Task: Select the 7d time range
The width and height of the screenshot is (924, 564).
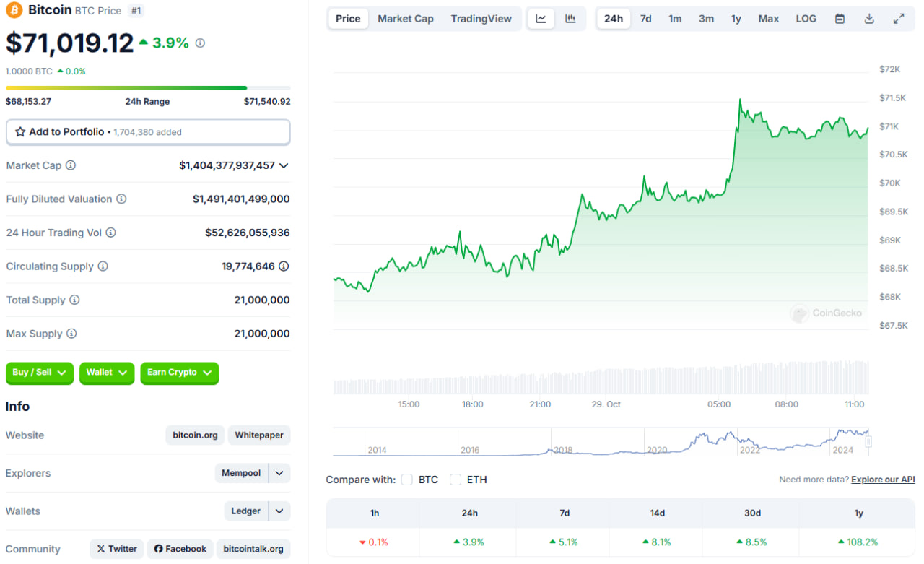Action: 646,19
